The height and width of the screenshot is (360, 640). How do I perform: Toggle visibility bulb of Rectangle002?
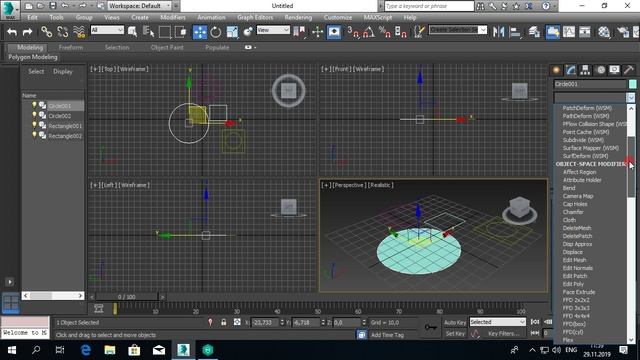[x=34, y=136]
